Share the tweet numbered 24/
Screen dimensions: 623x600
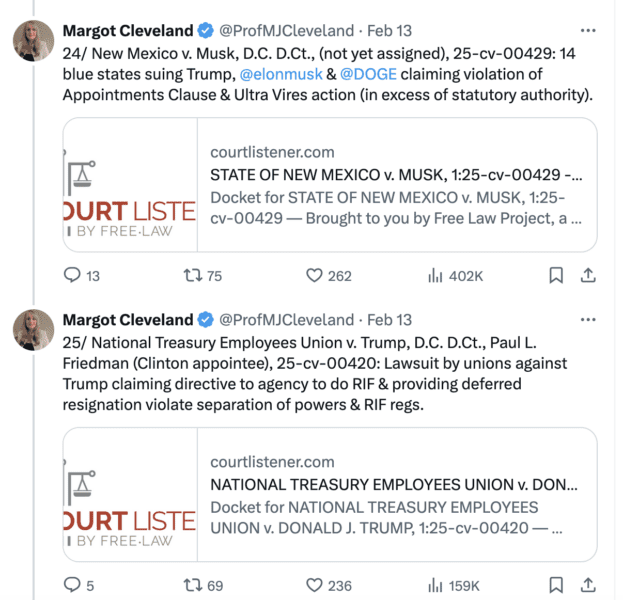(588, 275)
